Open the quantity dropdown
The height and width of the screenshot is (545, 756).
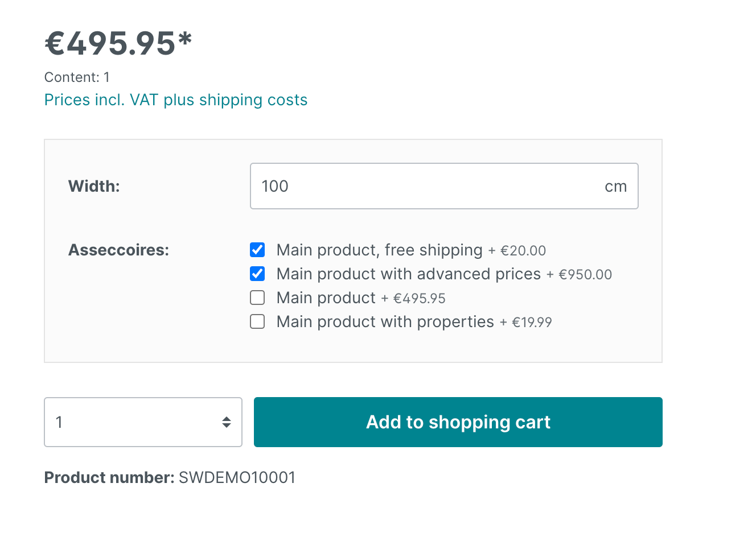pyautogui.click(x=143, y=422)
